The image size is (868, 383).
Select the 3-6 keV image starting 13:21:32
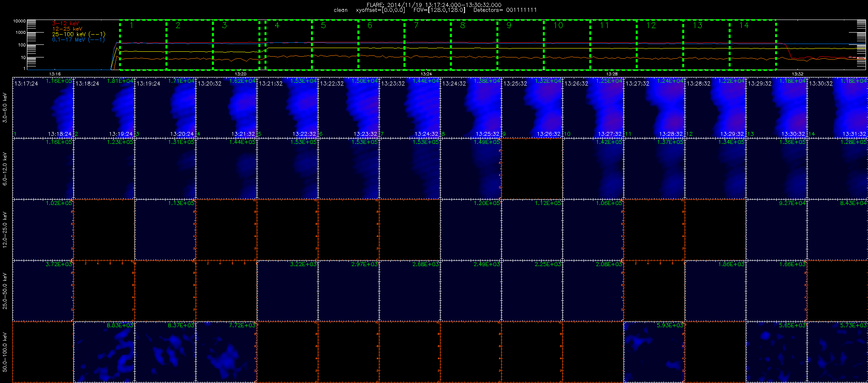pos(288,108)
